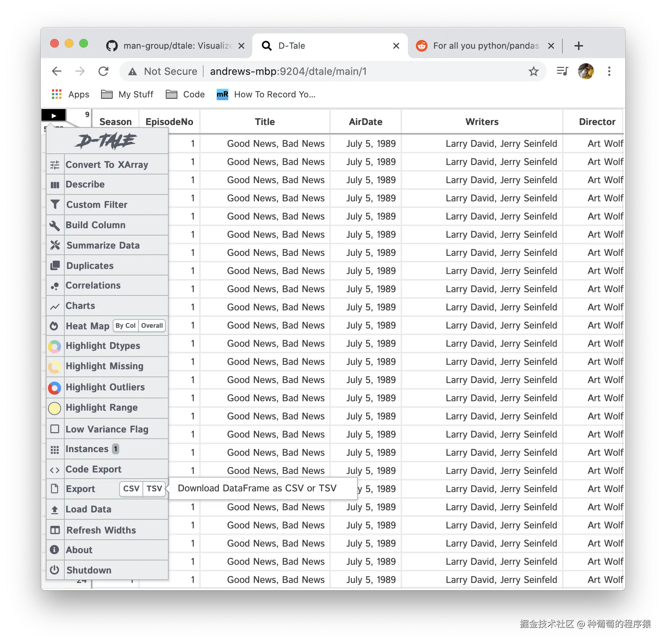Click the Refresh Widths table icon
This screenshot has width=666, height=644.
click(x=55, y=530)
